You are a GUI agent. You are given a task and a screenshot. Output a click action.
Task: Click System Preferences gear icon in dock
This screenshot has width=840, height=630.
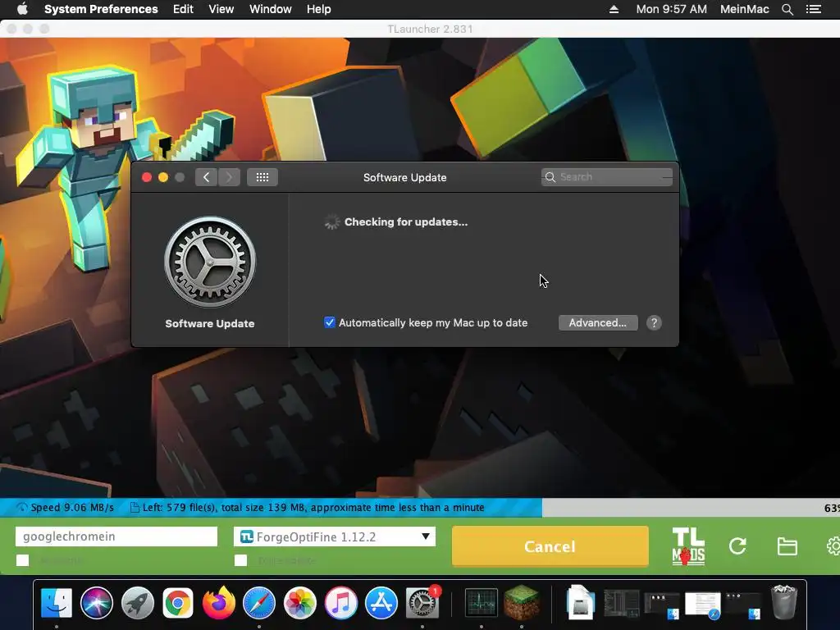422,603
